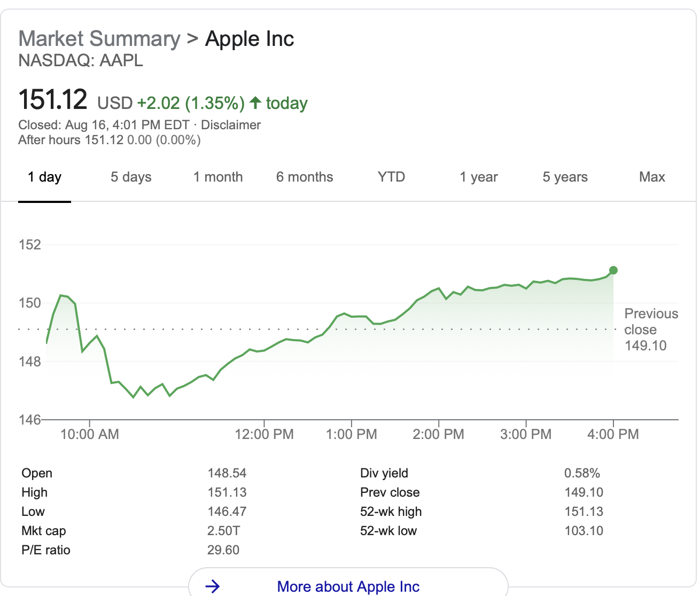
Task: Click the P/E ratio row label
Action: [46, 550]
